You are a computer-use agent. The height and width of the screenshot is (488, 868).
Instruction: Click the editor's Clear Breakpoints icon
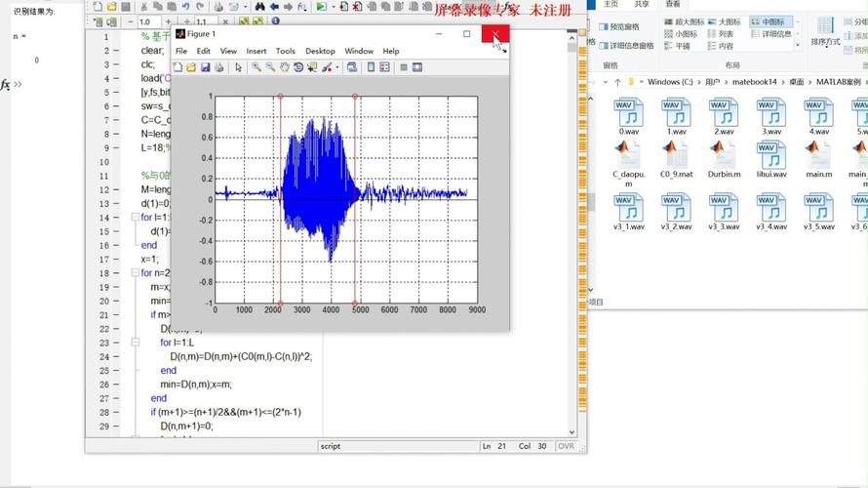point(358,7)
